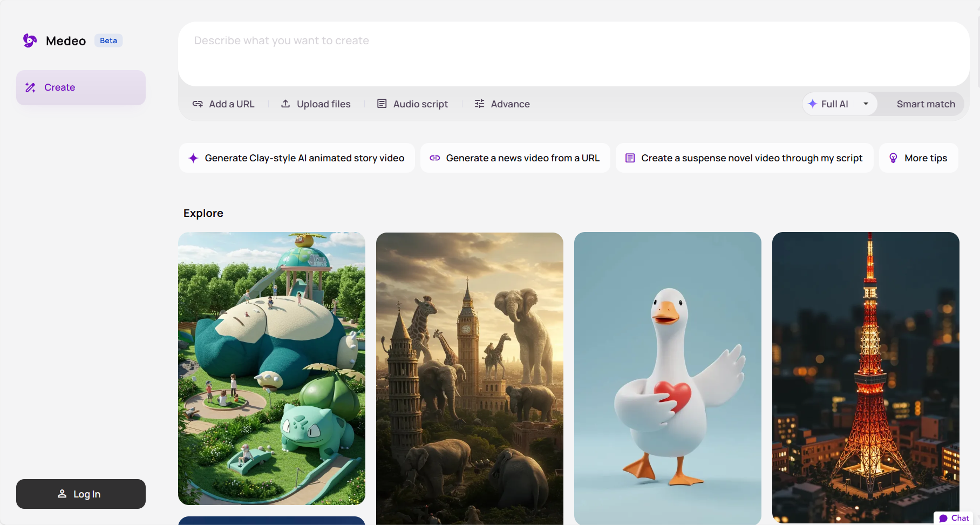
Task: Pick 'Generate a news video from a URL'
Action: pyautogui.click(x=515, y=158)
